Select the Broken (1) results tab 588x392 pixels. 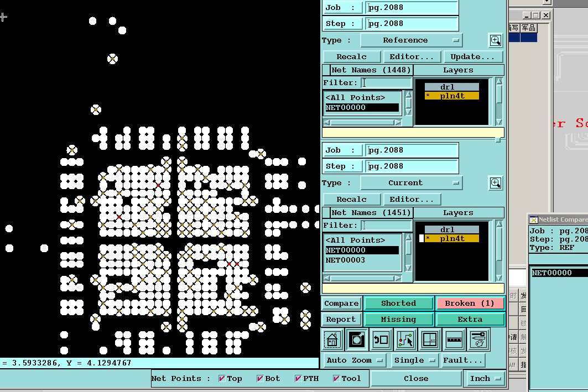(470, 303)
